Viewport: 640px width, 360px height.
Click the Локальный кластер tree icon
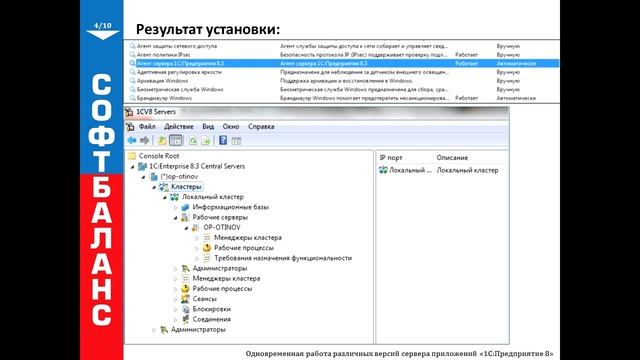pos(174,197)
